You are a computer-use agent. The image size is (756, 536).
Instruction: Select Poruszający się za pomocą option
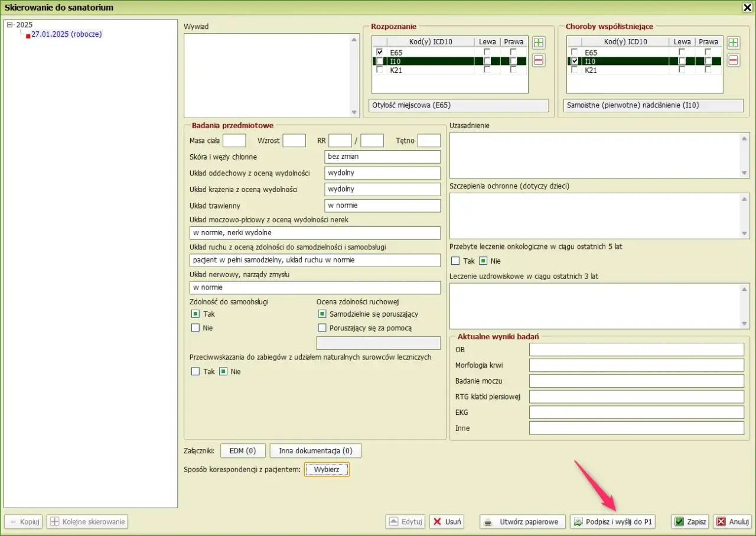coord(322,328)
